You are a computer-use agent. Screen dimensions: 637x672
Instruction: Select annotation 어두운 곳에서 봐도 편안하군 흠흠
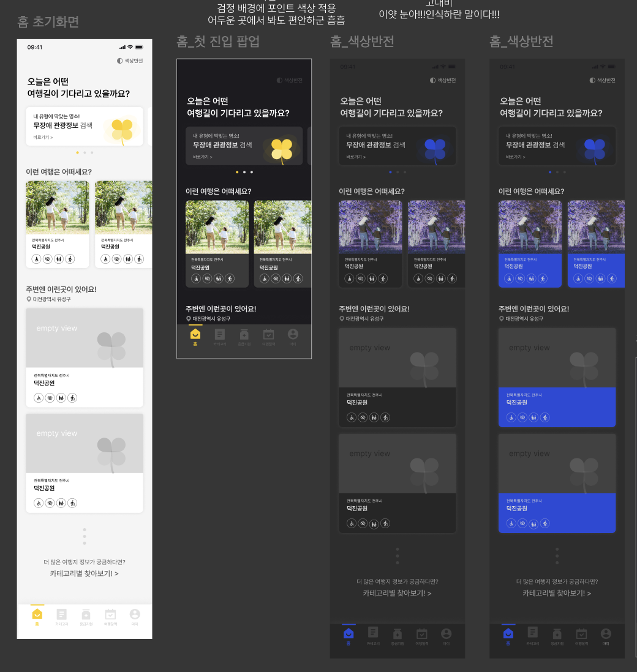point(276,21)
